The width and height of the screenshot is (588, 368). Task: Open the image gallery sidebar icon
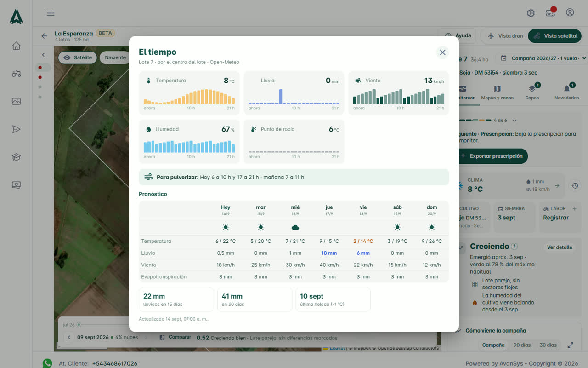16,101
